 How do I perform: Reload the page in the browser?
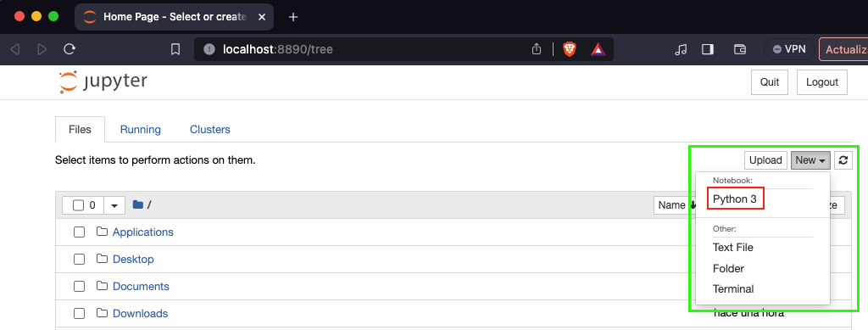click(70, 49)
